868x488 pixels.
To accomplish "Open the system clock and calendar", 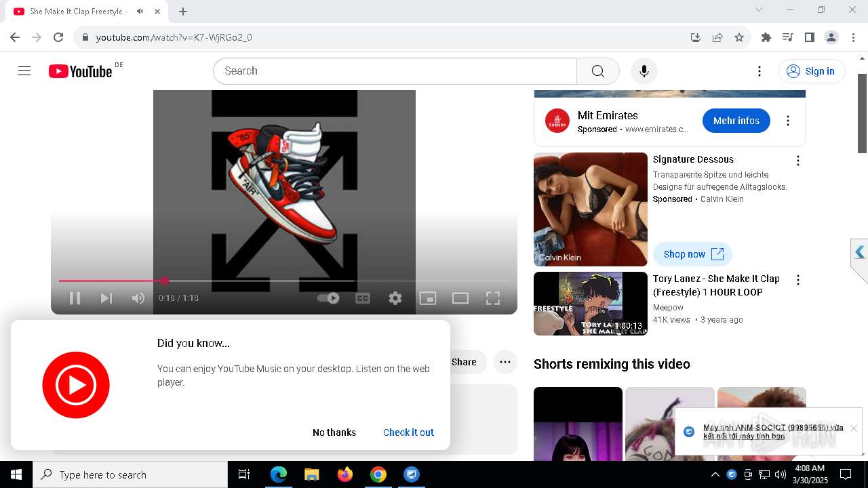I will 809,474.
